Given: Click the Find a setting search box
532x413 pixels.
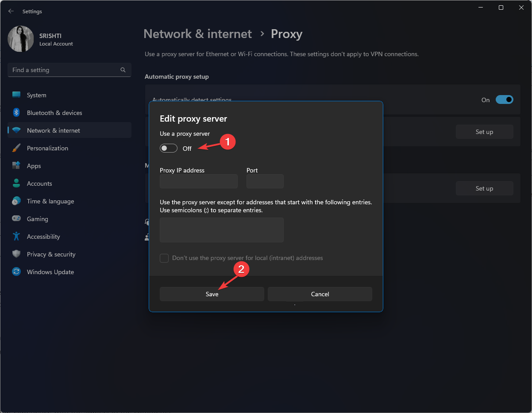Looking at the screenshot, I should tap(69, 69).
